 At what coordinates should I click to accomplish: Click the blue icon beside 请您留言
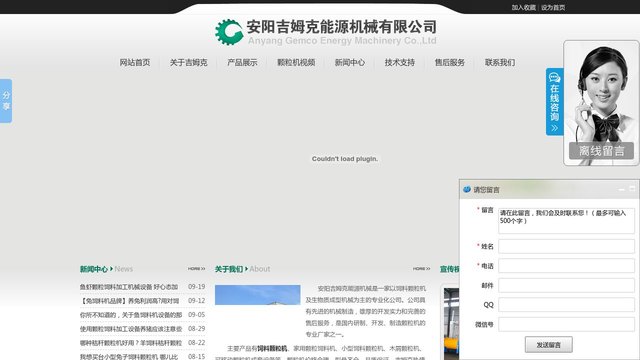coord(467,189)
